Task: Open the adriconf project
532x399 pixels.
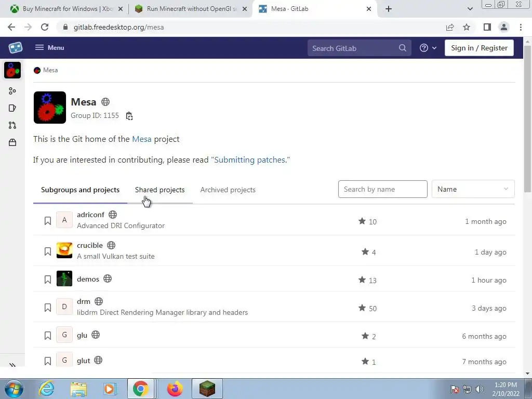Action: click(90, 215)
